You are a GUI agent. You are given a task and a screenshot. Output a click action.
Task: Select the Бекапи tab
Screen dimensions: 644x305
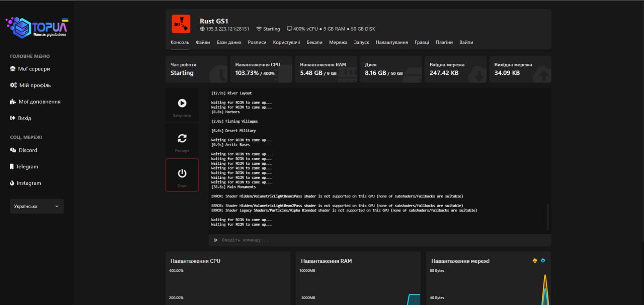314,42
